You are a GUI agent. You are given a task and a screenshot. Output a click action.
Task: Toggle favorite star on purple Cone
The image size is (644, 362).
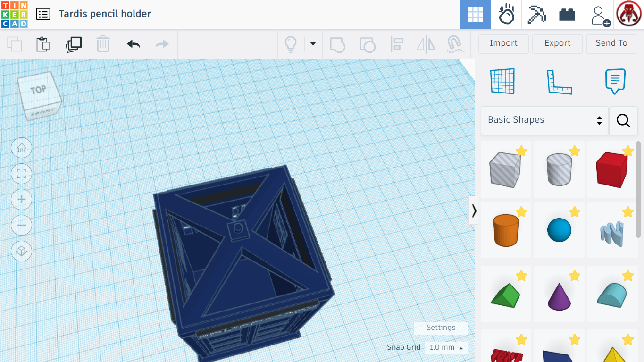574,276
